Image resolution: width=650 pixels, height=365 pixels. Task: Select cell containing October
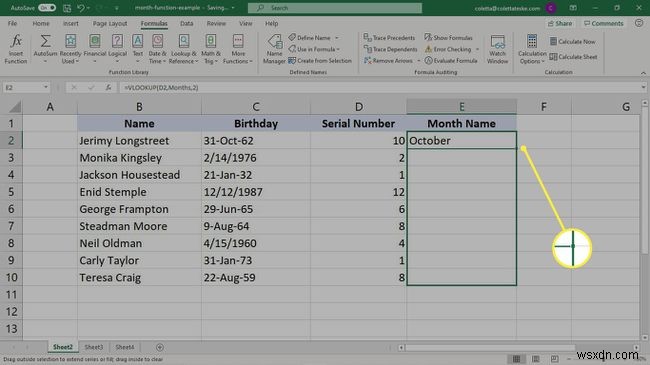461,141
